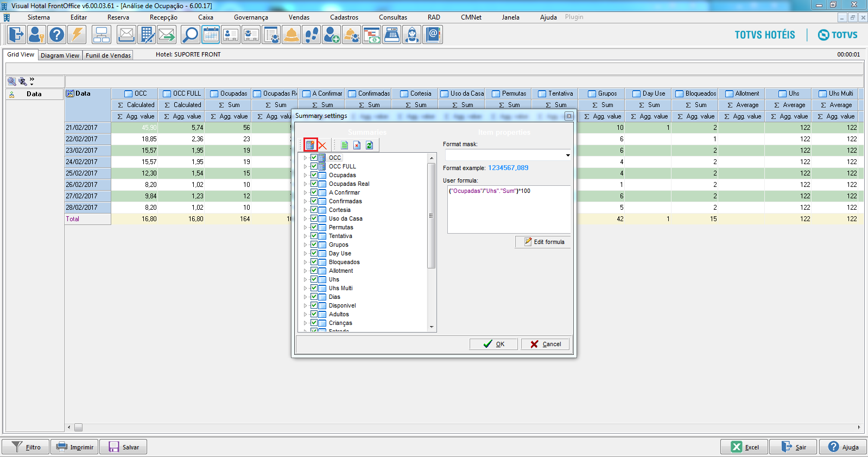Click the envelope inbox tray toolbar icon
The height and width of the screenshot is (457, 868).
126,35
